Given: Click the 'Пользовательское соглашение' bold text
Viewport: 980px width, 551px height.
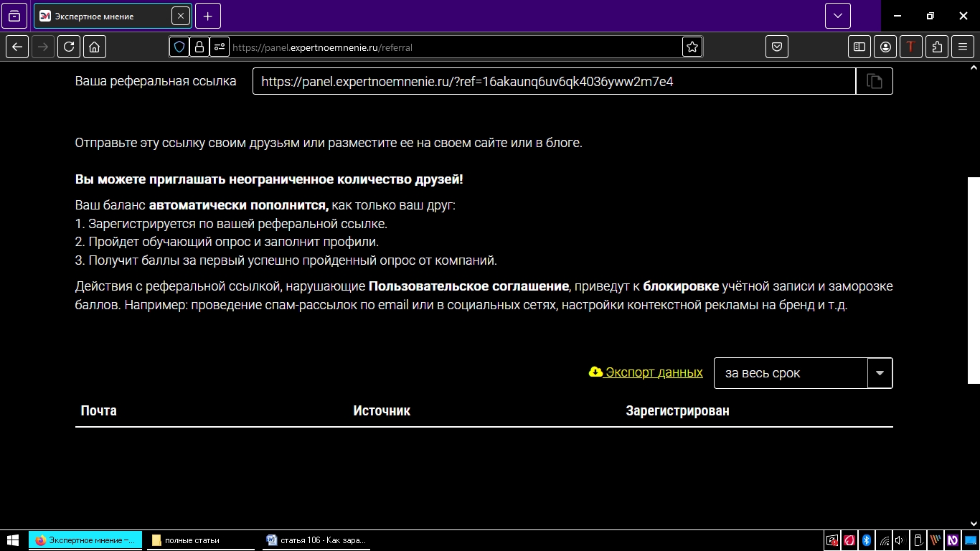Looking at the screenshot, I should pos(468,286).
